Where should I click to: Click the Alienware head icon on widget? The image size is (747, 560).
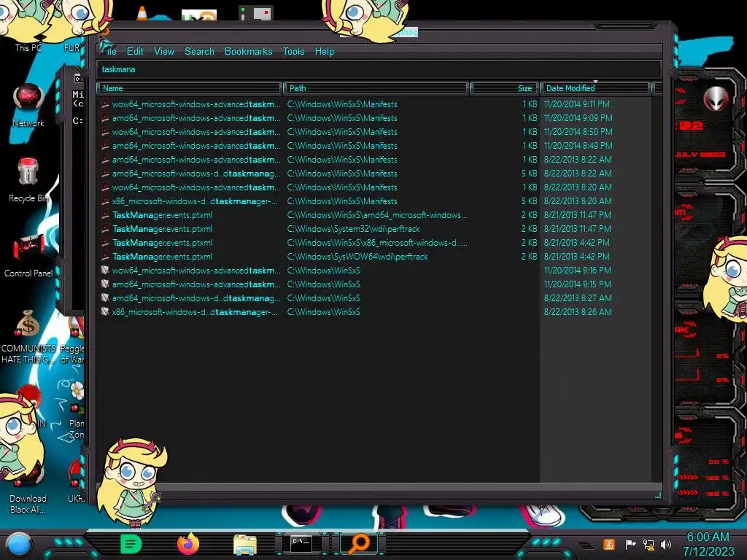716,98
